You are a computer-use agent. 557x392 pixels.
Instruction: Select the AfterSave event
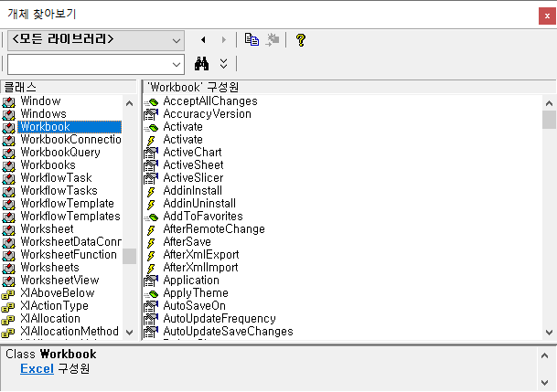click(x=187, y=241)
